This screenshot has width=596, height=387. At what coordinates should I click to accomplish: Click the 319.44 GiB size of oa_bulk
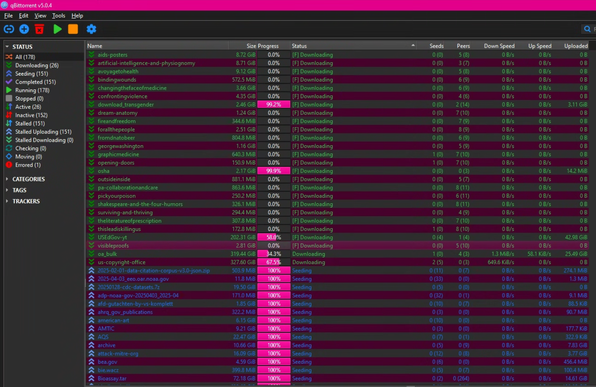tap(243, 254)
